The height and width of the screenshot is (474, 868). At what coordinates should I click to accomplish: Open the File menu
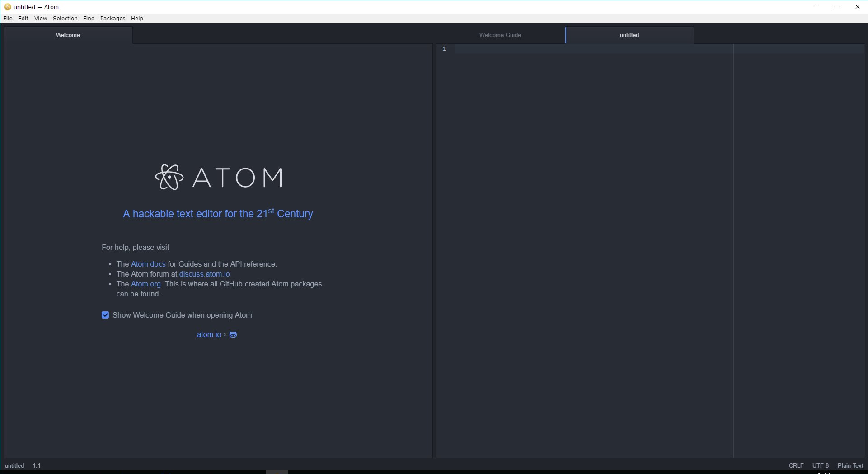click(8, 19)
